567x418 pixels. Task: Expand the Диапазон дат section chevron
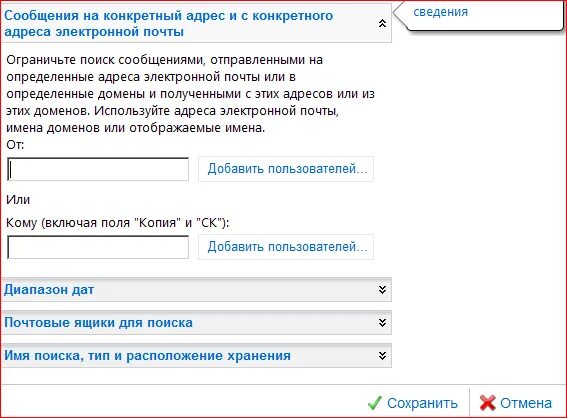pyautogui.click(x=382, y=290)
